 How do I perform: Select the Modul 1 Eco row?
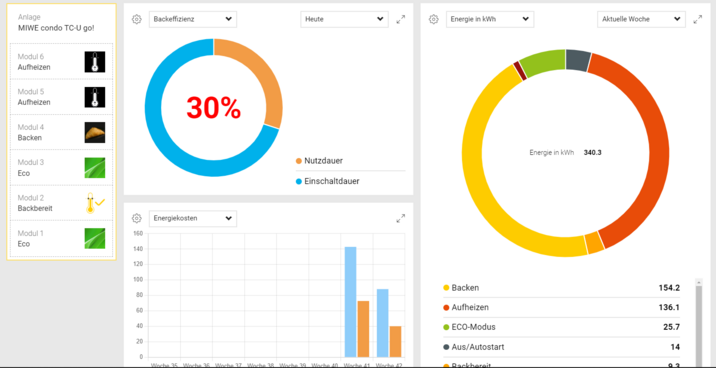point(61,238)
